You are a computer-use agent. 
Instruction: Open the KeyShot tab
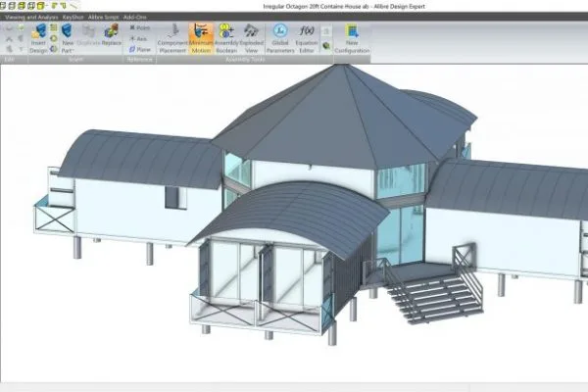pyautogui.click(x=73, y=17)
